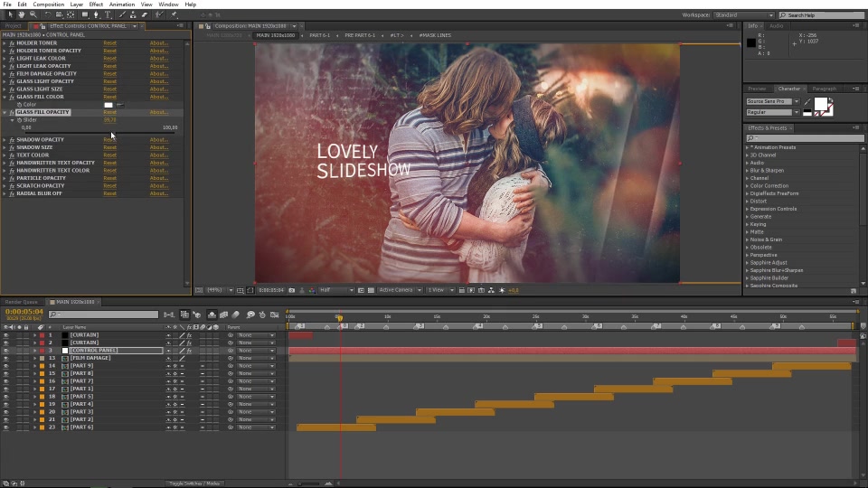The width and height of the screenshot is (868, 488).
Task: Select the Unified Camera tool
Action: pos(60,15)
